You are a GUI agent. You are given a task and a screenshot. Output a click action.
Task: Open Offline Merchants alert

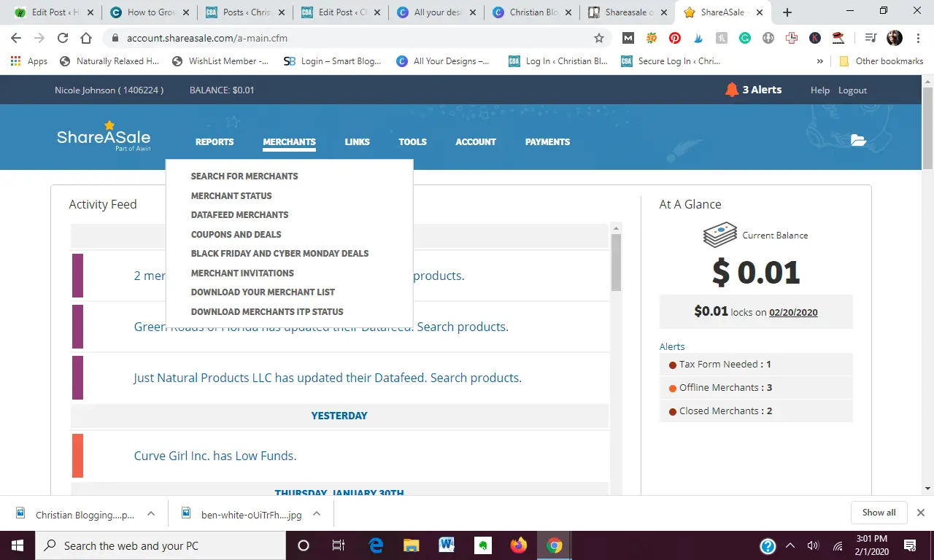click(756, 387)
